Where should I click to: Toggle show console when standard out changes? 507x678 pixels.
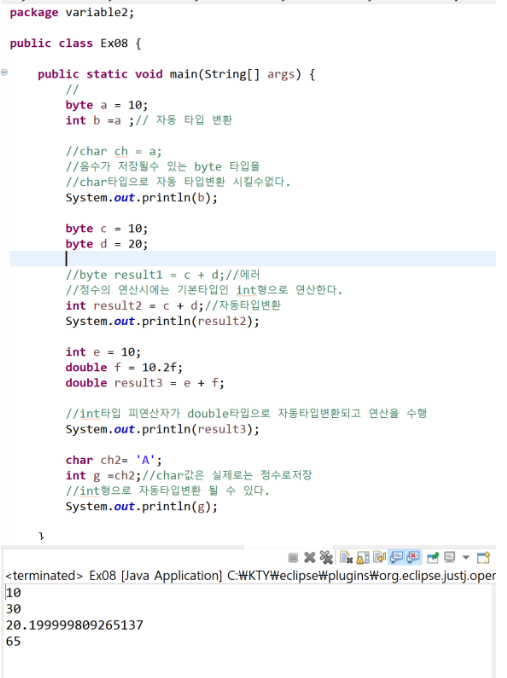coord(396,558)
